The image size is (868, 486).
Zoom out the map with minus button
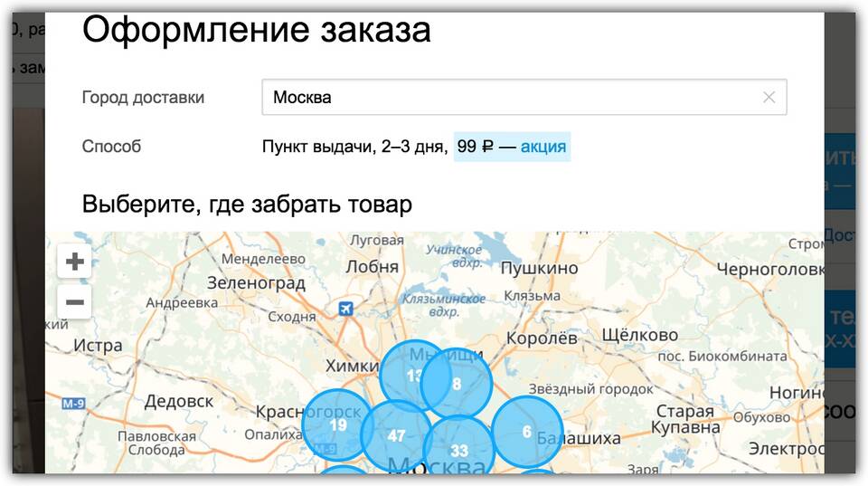[x=75, y=301]
